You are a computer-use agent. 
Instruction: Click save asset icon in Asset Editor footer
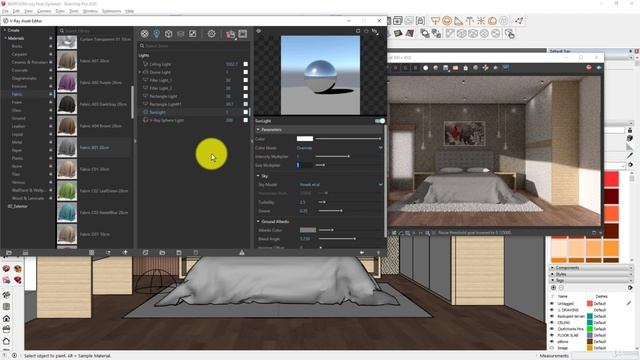click(x=179, y=253)
